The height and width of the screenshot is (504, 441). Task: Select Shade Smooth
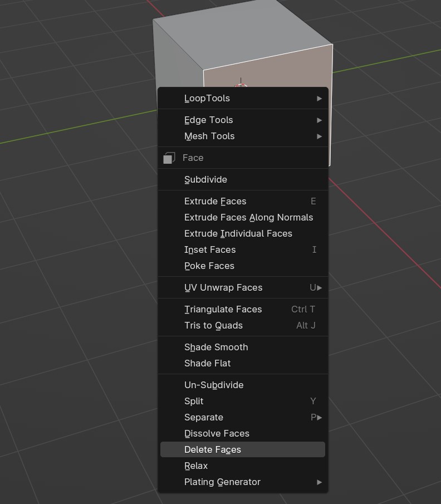pos(216,347)
